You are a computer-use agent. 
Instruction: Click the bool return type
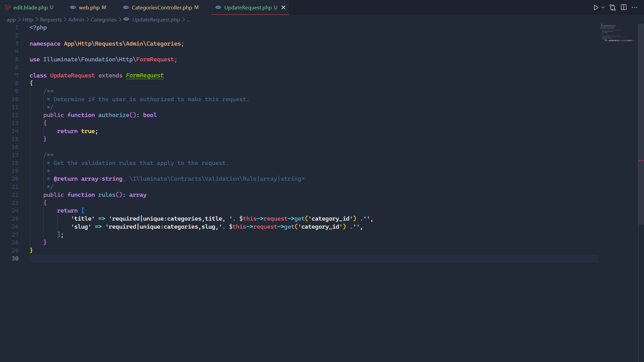[150, 115]
